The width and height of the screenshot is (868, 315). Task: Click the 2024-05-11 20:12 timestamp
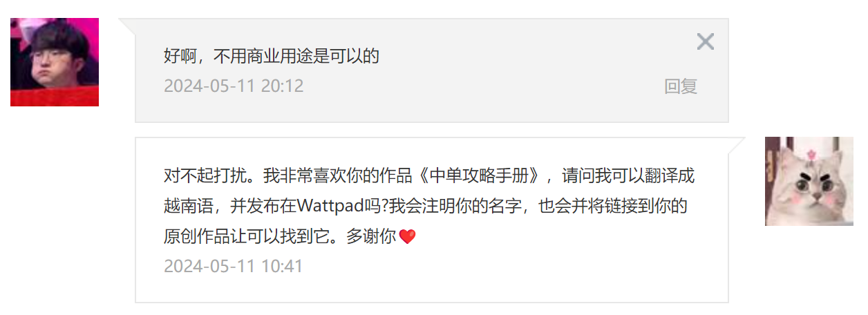click(234, 86)
